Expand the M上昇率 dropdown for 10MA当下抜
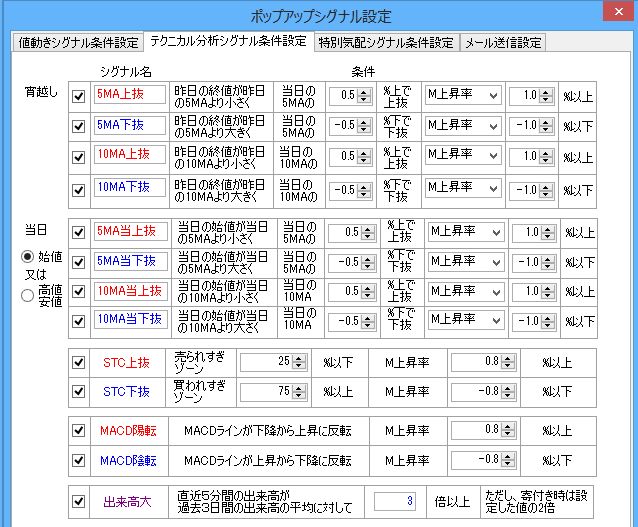The height and width of the screenshot is (527, 638). click(x=463, y=320)
